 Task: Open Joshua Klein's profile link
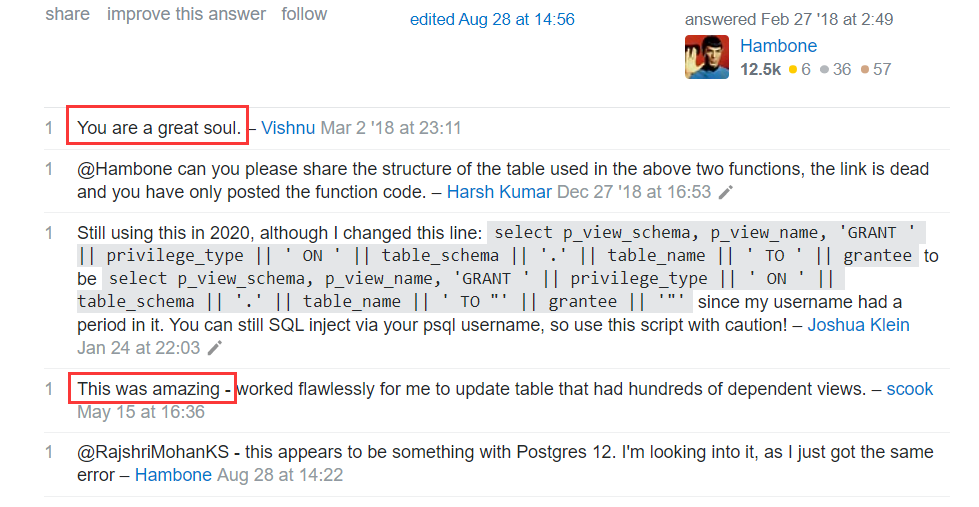[858, 325]
